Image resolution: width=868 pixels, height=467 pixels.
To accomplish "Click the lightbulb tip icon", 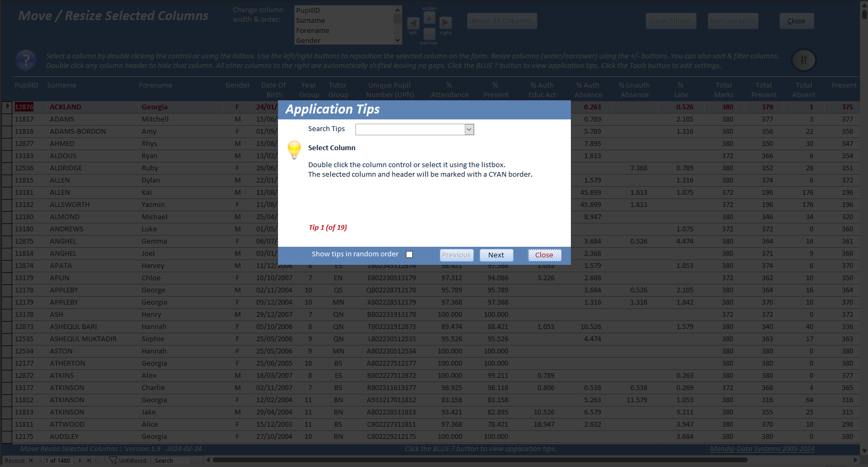I will click(x=294, y=150).
